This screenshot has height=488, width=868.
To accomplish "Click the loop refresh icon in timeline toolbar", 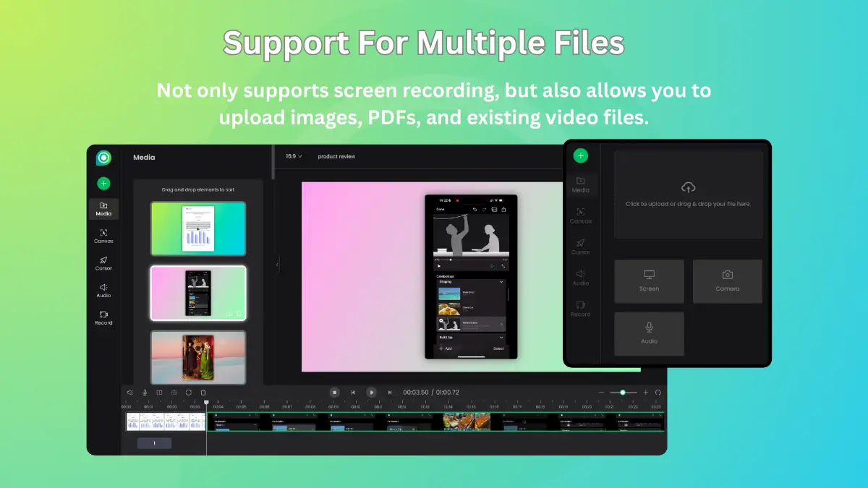I will [188, 393].
